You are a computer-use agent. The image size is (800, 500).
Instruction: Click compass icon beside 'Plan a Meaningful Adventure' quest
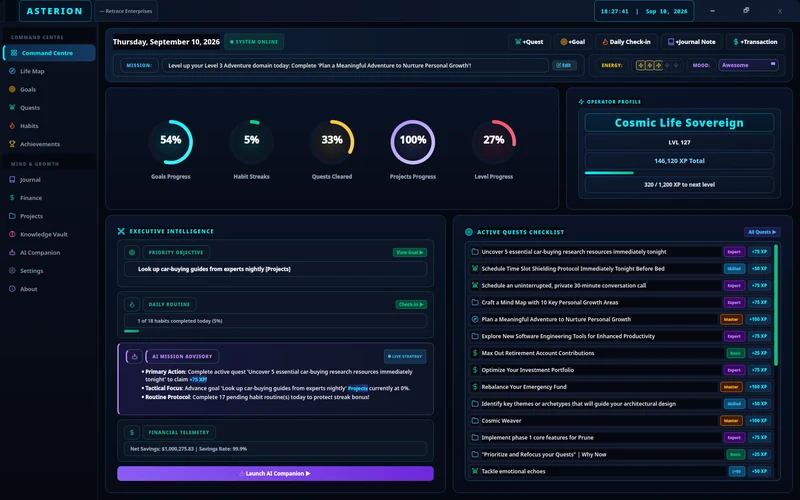[475, 319]
